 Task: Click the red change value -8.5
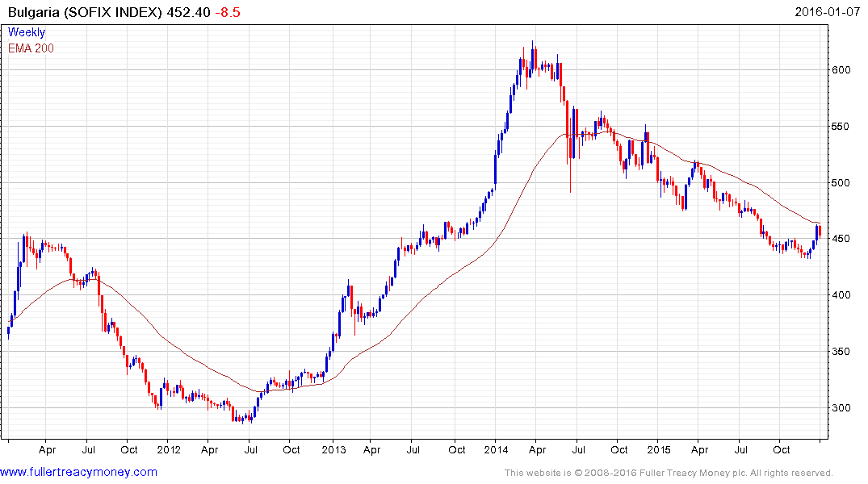(x=228, y=12)
